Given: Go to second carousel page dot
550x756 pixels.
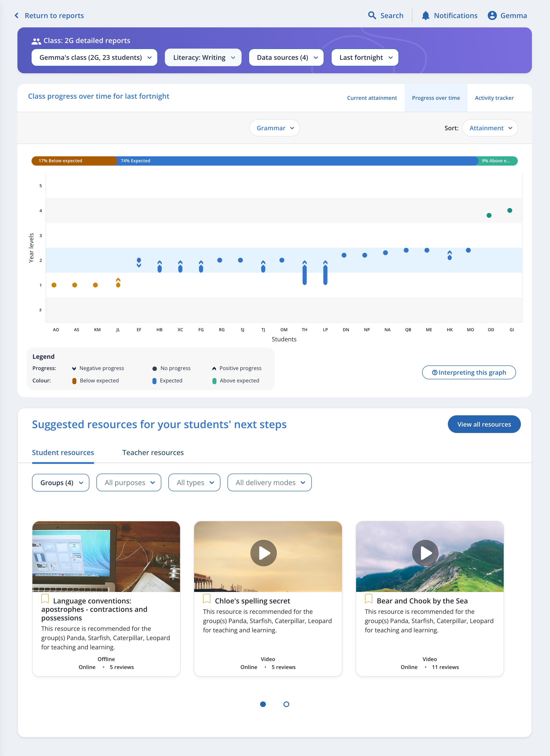Looking at the screenshot, I should point(286,704).
